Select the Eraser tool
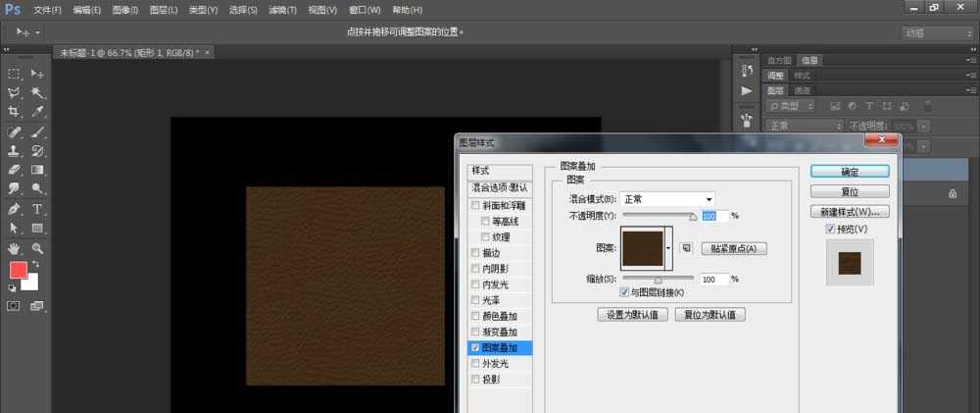The image size is (980, 413). (14, 170)
